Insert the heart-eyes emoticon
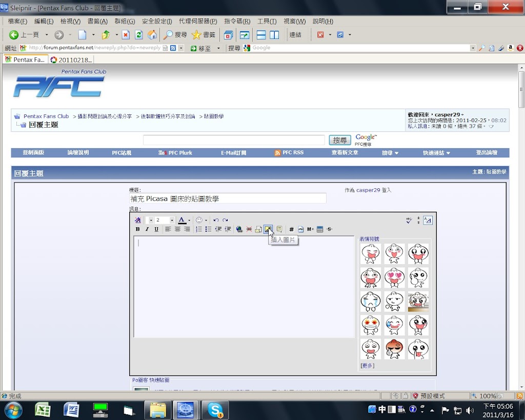The width and height of the screenshot is (525, 420). coord(394,277)
